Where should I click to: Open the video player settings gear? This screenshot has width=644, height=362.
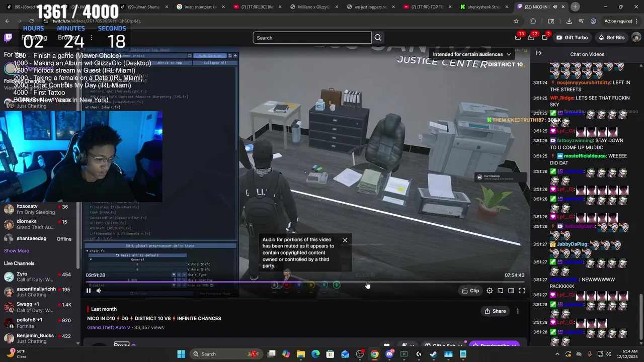click(x=490, y=291)
